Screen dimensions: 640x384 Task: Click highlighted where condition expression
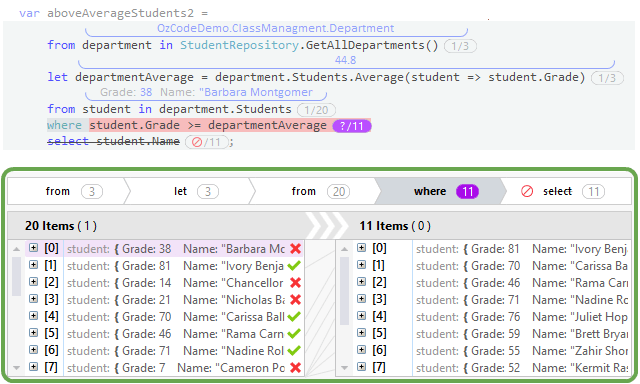point(208,125)
